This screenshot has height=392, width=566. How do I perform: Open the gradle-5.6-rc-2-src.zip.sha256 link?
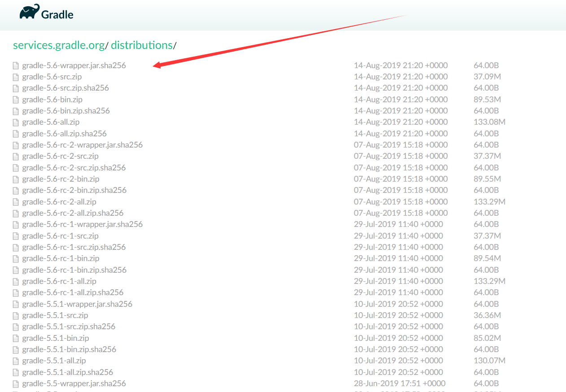[x=74, y=168]
